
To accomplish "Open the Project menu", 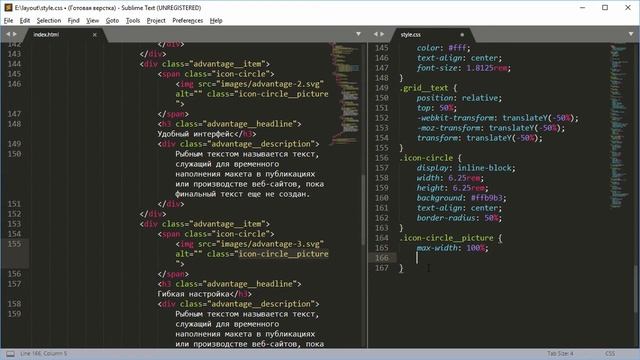I will pyautogui.click(x=156, y=20).
